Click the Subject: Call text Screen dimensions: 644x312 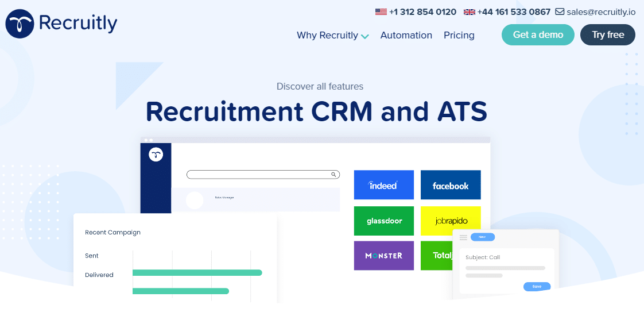[x=483, y=257]
